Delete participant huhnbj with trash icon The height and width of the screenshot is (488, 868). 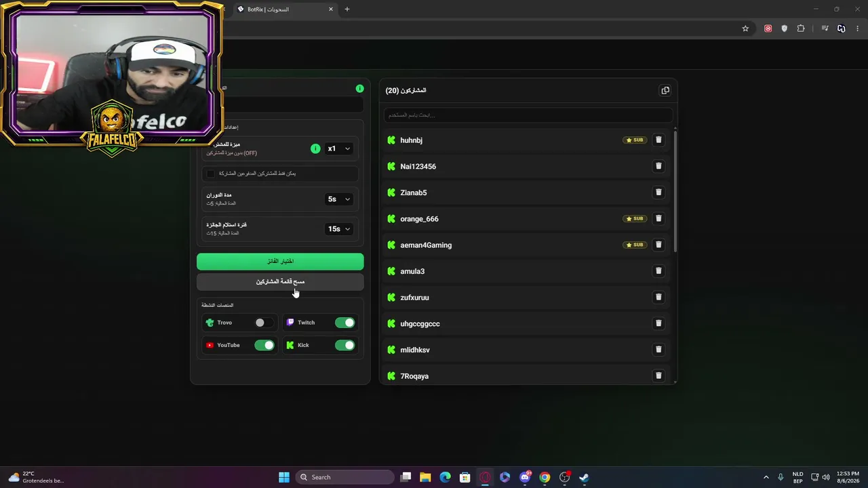[x=658, y=140]
